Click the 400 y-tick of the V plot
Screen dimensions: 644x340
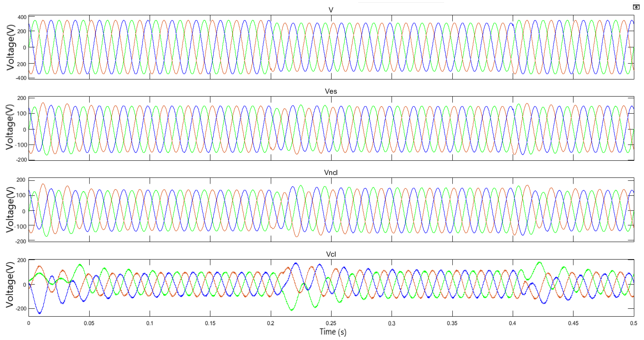point(22,17)
